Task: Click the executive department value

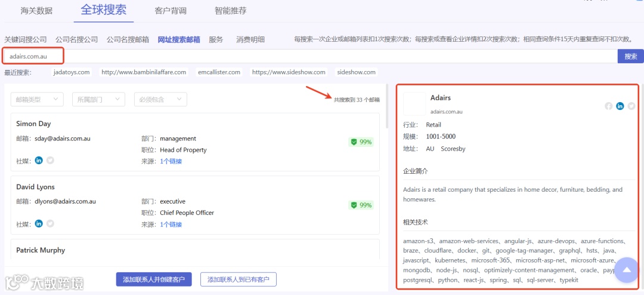Action: tap(173, 202)
